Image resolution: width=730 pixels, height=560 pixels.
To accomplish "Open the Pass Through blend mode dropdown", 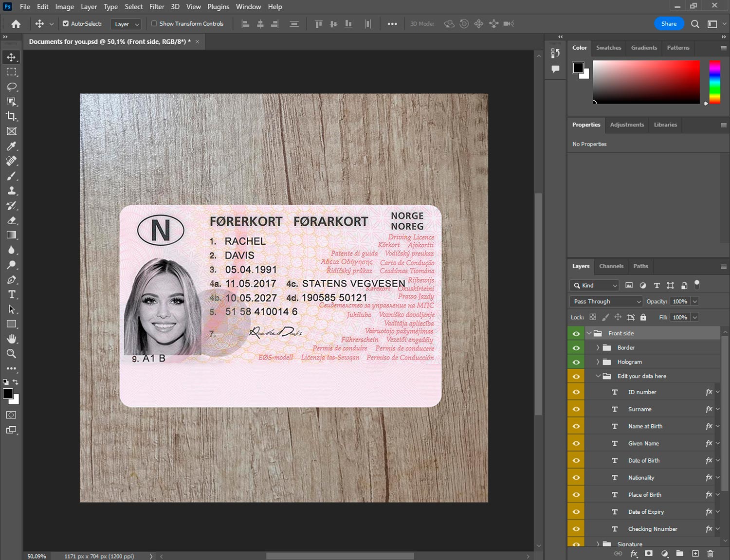I will point(606,302).
